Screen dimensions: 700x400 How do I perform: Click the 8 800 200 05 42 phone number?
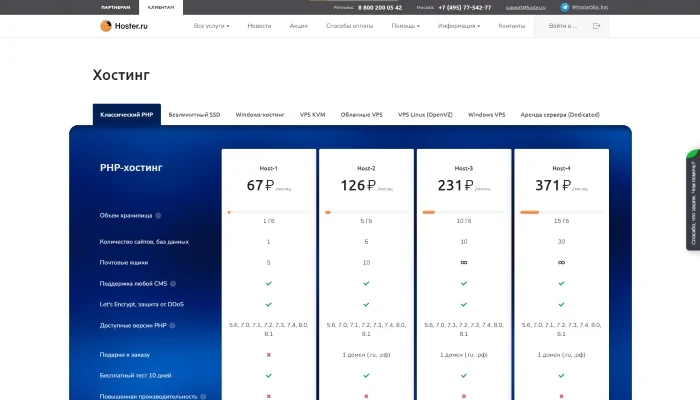pyautogui.click(x=380, y=8)
